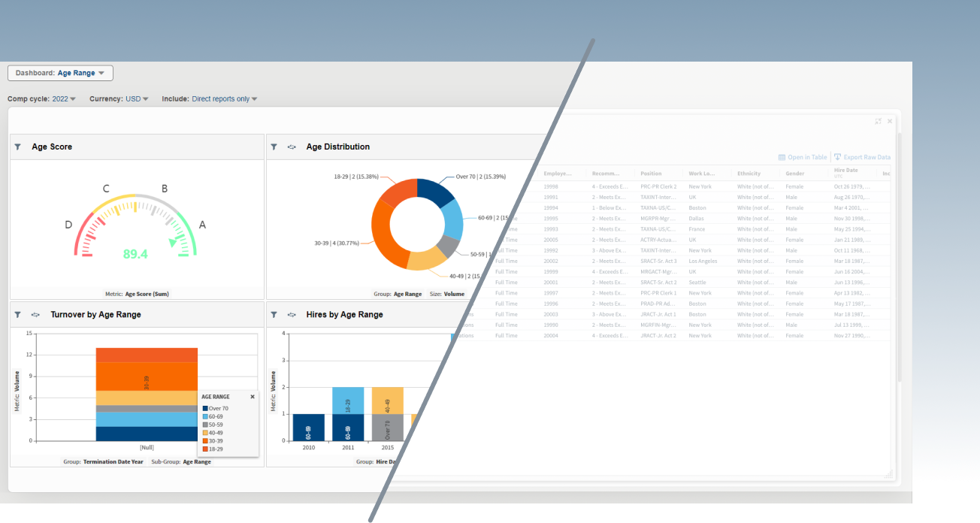This screenshot has height=523, width=980.
Task: Sort by Position column header
Action: [x=651, y=174]
